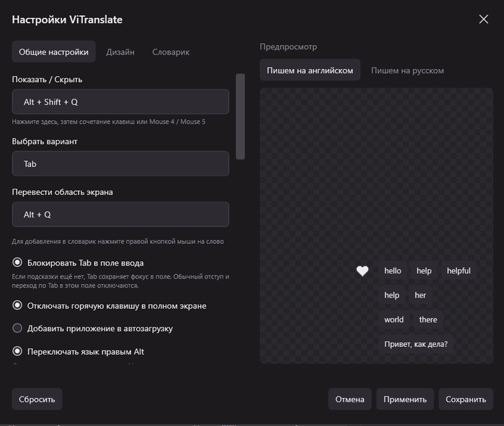The width and height of the screenshot is (504, 426).
Task: Open the Общие настройки tab
Action: coord(54,52)
